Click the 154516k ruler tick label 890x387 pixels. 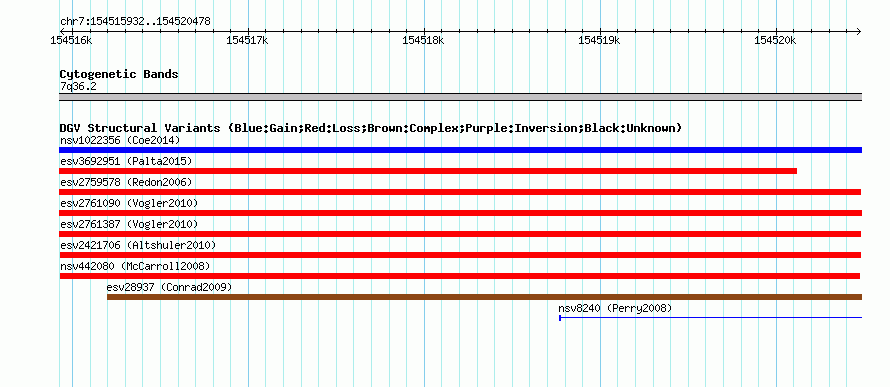coord(72,40)
